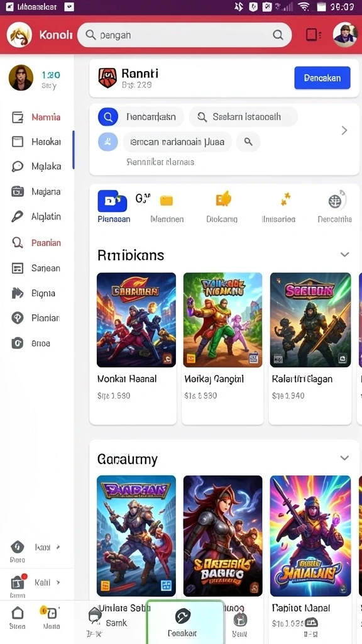Click the battery status bar icon
The width and height of the screenshot is (362, 644).
pyautogui.click(x=321, y=7)
